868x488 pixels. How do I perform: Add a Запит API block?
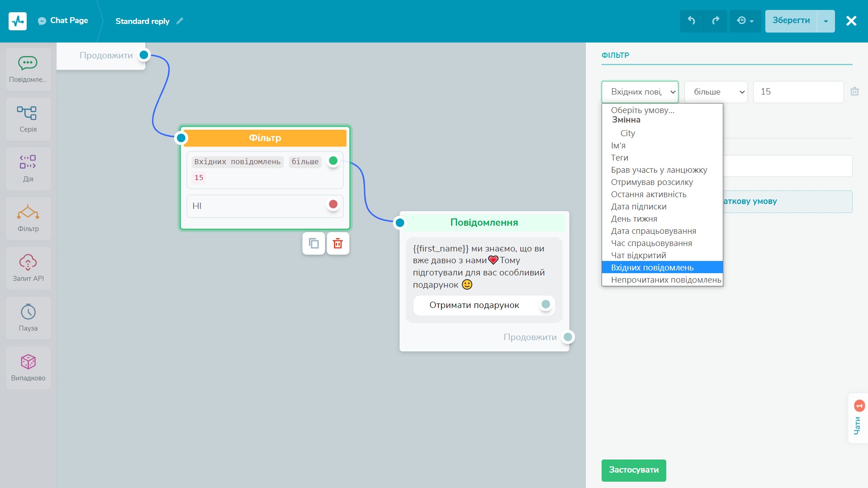point(28,268)
